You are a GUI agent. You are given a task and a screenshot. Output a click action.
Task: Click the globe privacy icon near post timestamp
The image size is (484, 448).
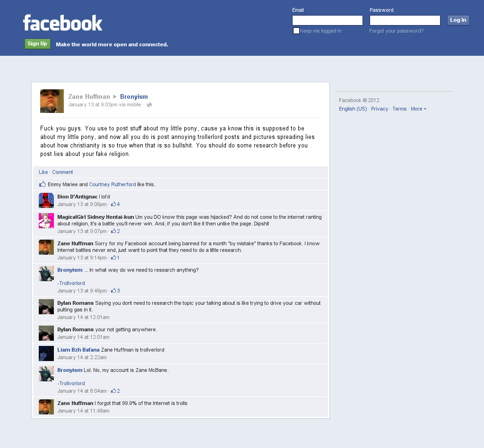click(x=149, y=105)
